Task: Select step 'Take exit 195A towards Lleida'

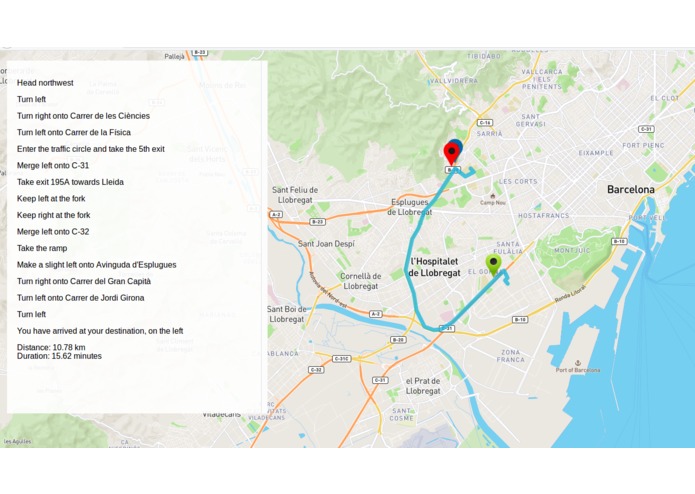Action: tap(70, 182)
